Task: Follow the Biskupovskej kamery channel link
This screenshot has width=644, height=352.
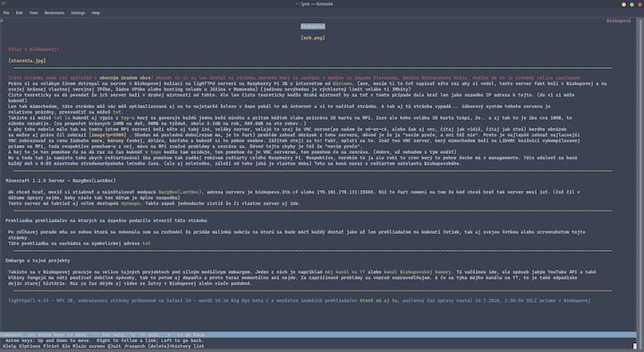Action: tap(418, 272)
